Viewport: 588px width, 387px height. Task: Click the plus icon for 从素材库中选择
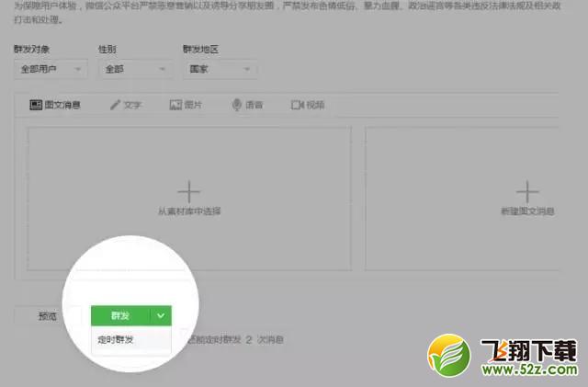pos(189,191)
